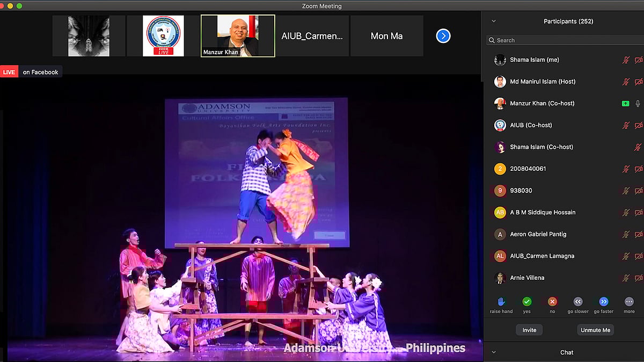Screen dimensions: 644x362
Task: Click the go faster icon
Action: tap(603, 302)
